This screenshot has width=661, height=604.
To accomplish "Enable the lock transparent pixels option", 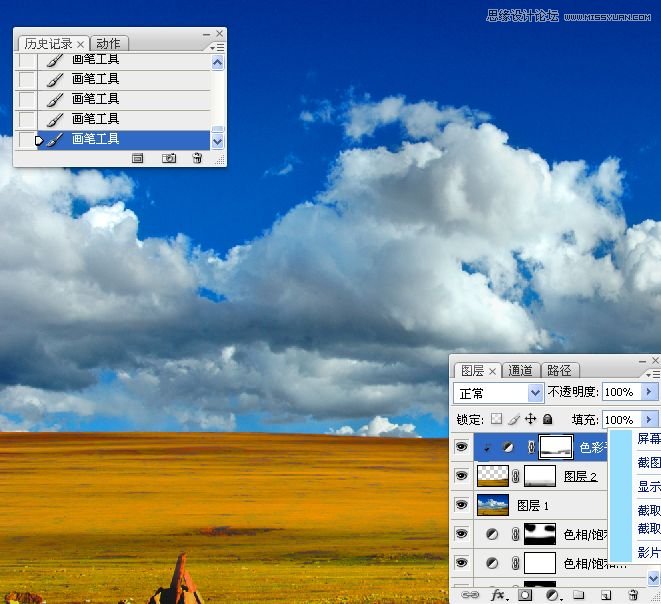I will 496,419.
